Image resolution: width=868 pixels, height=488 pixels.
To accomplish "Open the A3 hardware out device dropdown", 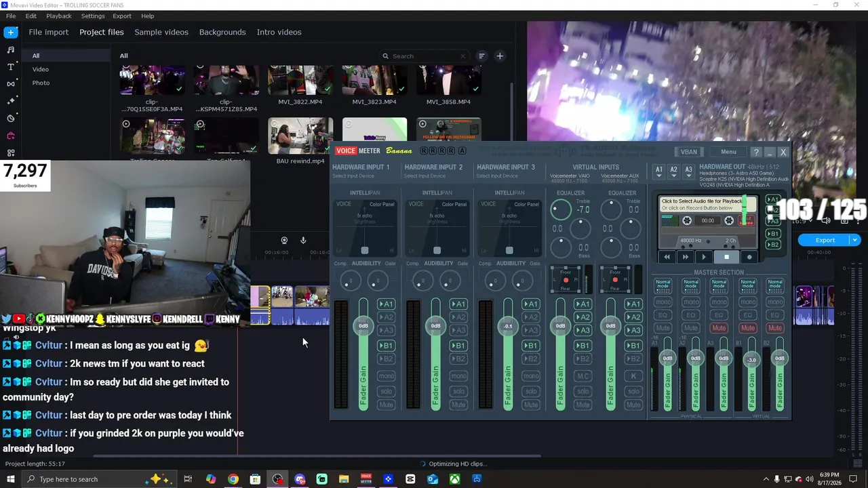I will click(x=688, y=171).
